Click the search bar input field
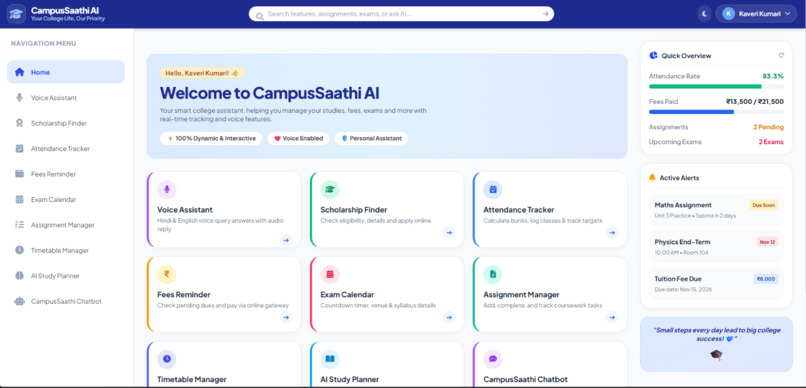 click(401, 14)
